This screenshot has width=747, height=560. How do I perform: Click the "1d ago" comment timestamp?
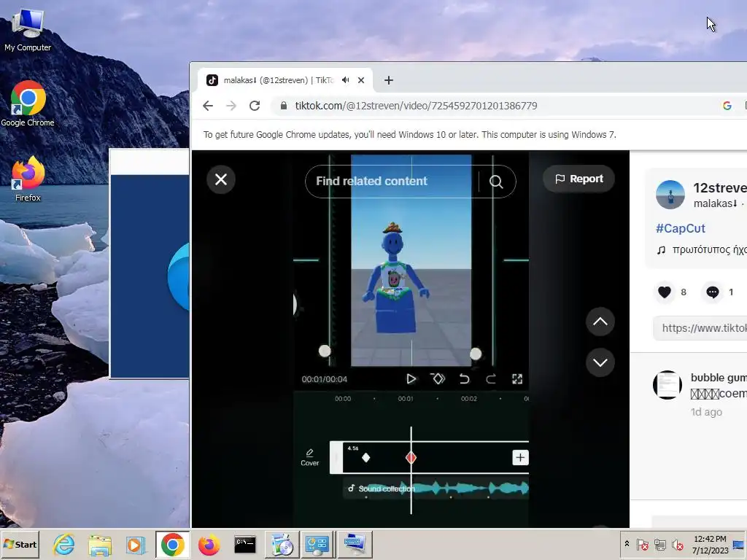(x=706, y=412)
